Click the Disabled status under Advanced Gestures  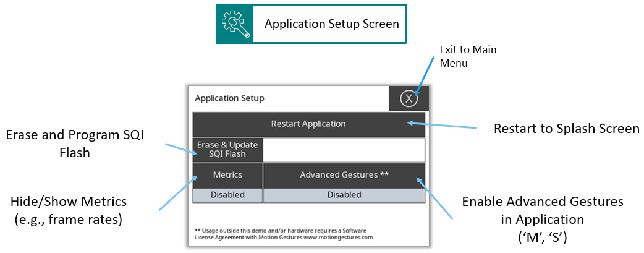tap(344, 195)
